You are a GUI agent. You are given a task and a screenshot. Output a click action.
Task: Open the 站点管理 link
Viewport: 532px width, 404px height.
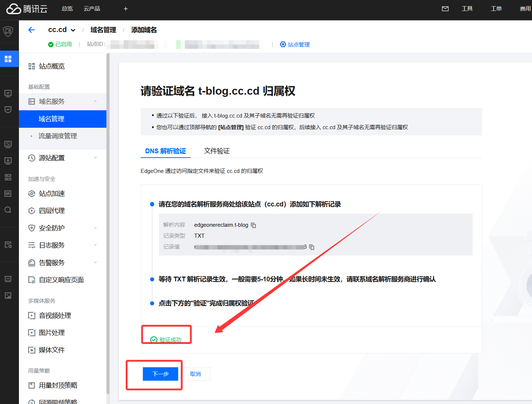point(295,44)
